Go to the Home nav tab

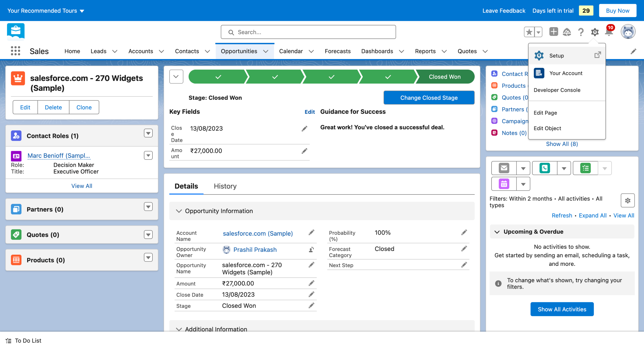72,51
